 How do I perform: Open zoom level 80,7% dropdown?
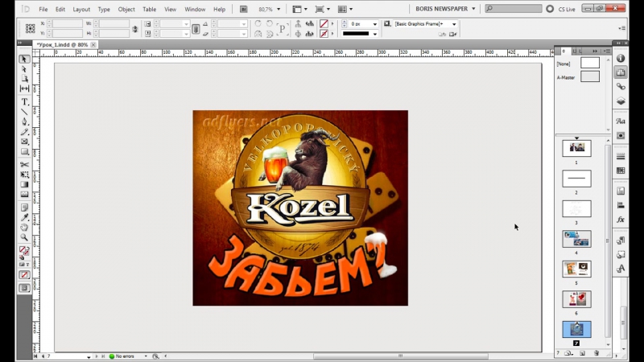pyautogui.click(x=279, y=9)
